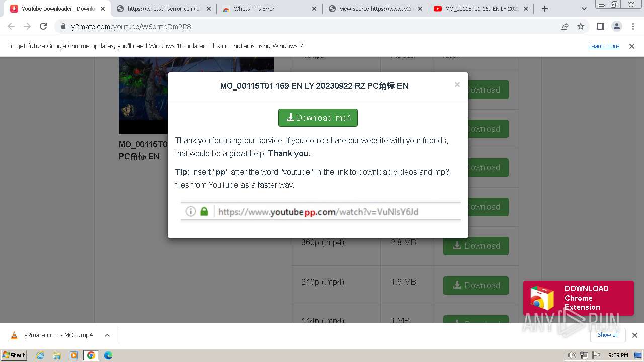This screenshot has width=644, height=362.
Task: Click the dialog title MO_00115T01 text
Action: (314, 86)
